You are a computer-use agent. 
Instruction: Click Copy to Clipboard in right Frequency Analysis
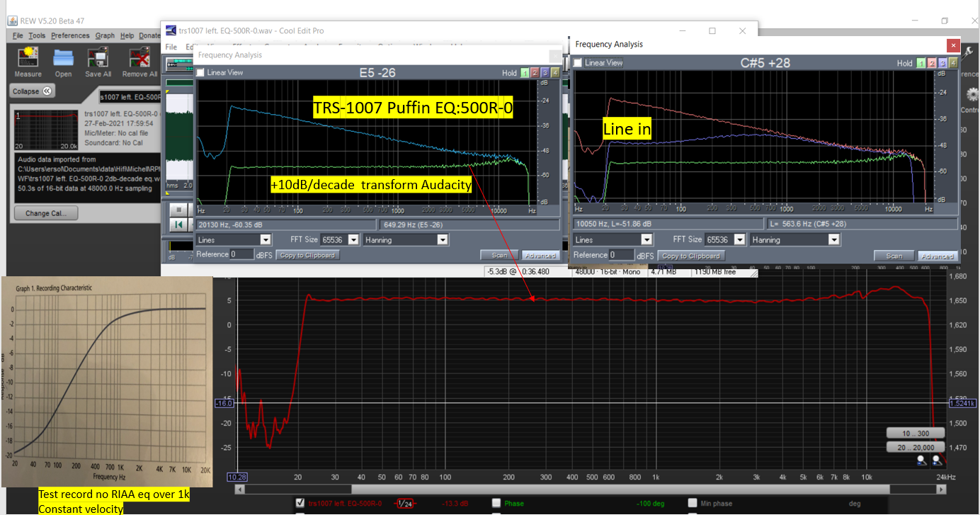pyautogui.click(x=690, y=256)
